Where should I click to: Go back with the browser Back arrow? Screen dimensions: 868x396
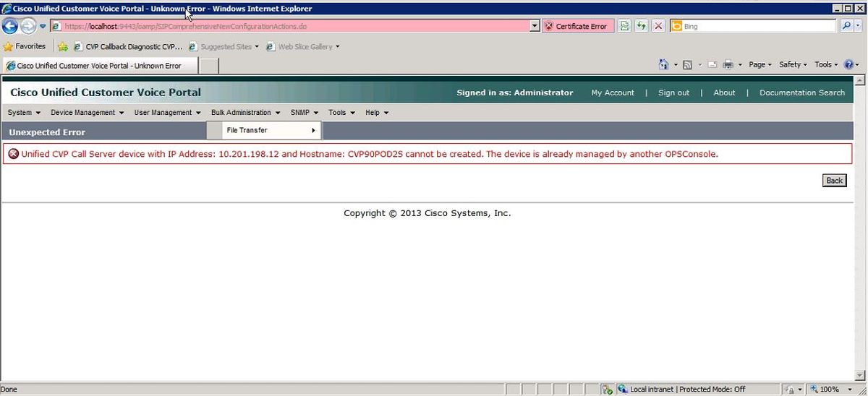tap(10, 26)
